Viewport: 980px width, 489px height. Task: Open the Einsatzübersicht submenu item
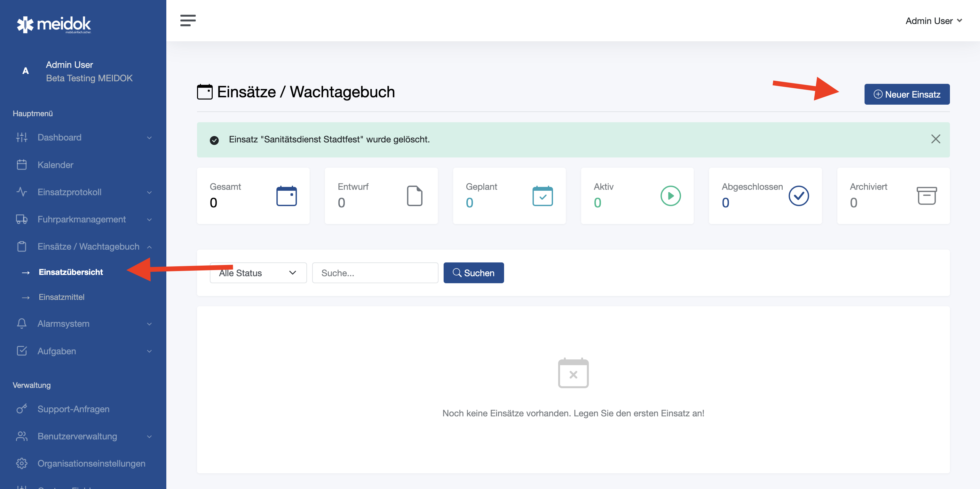(x=71, y=272)
